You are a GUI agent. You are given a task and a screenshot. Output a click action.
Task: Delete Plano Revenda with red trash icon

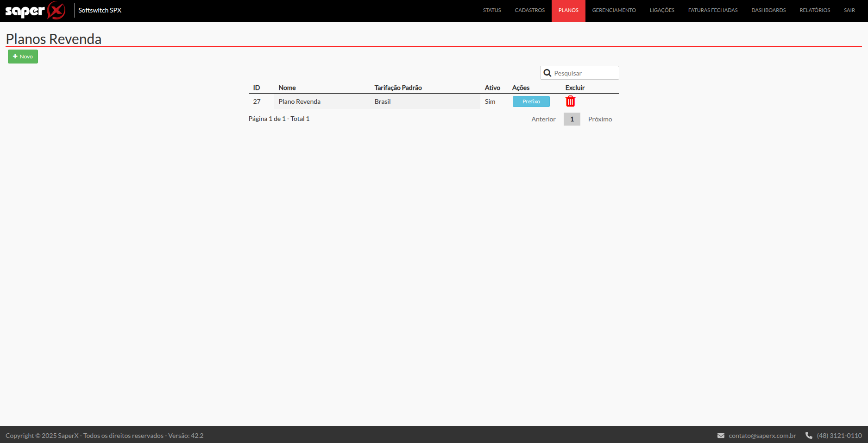(x=570, y=101)
